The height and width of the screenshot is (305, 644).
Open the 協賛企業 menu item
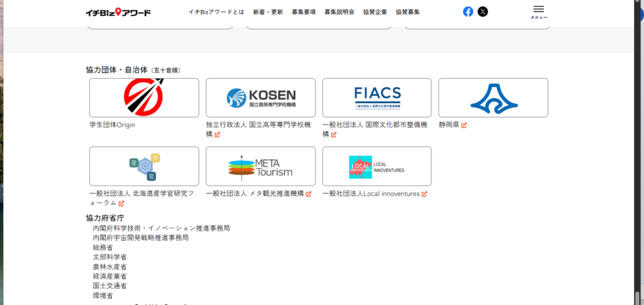(x=375, y=12)
